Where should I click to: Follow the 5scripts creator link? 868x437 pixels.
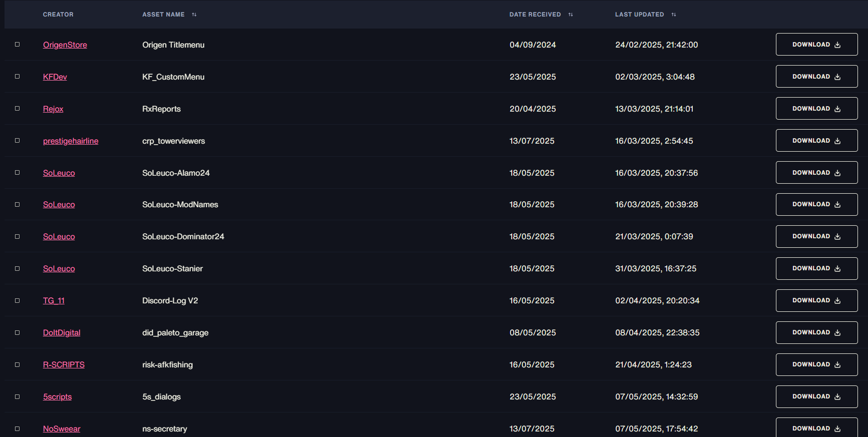[58, 397]
